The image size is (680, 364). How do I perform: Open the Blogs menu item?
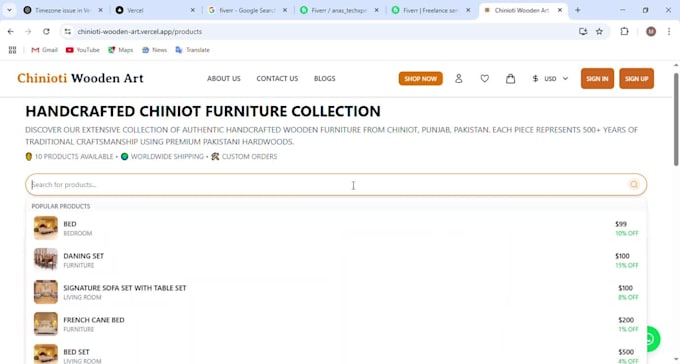[x=324, y=79]
